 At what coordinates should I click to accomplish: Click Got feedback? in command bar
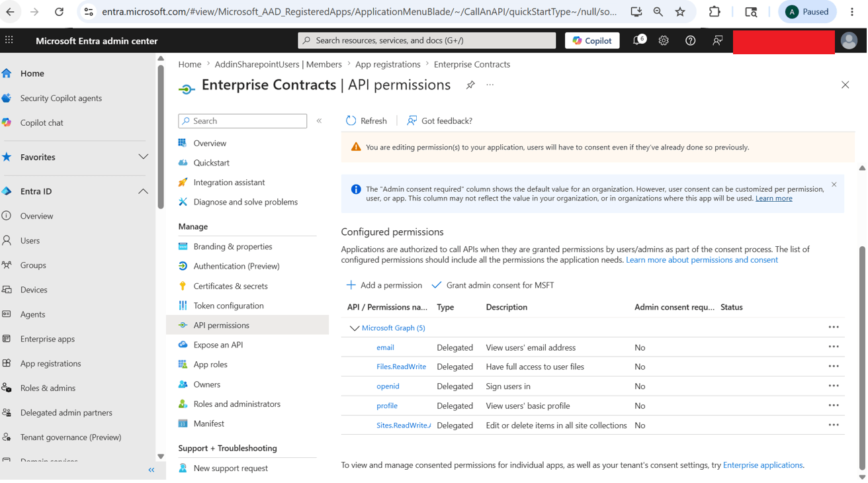[439, 121]
